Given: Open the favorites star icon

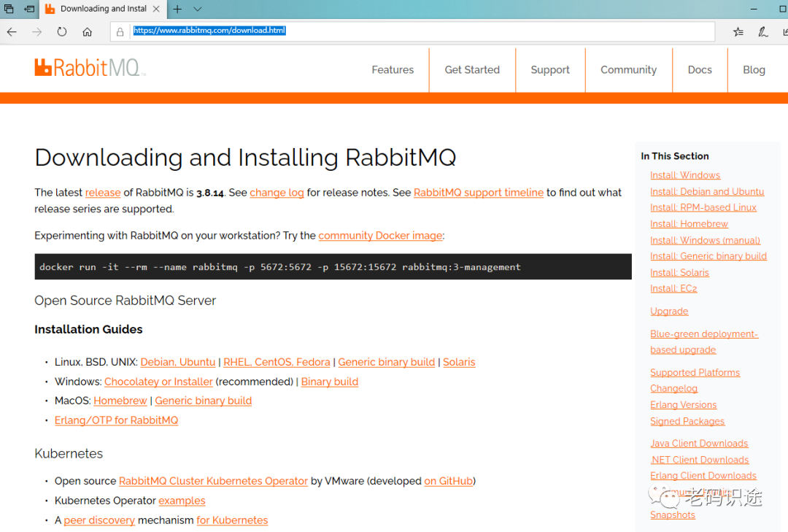Looking at the screenshot, I should 738,32.
